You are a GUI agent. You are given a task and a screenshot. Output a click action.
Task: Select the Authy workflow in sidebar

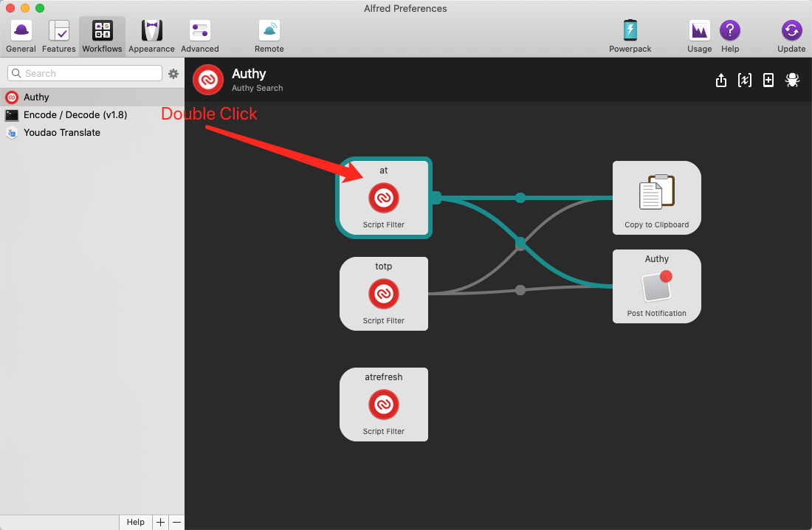[x=92, y=97]
